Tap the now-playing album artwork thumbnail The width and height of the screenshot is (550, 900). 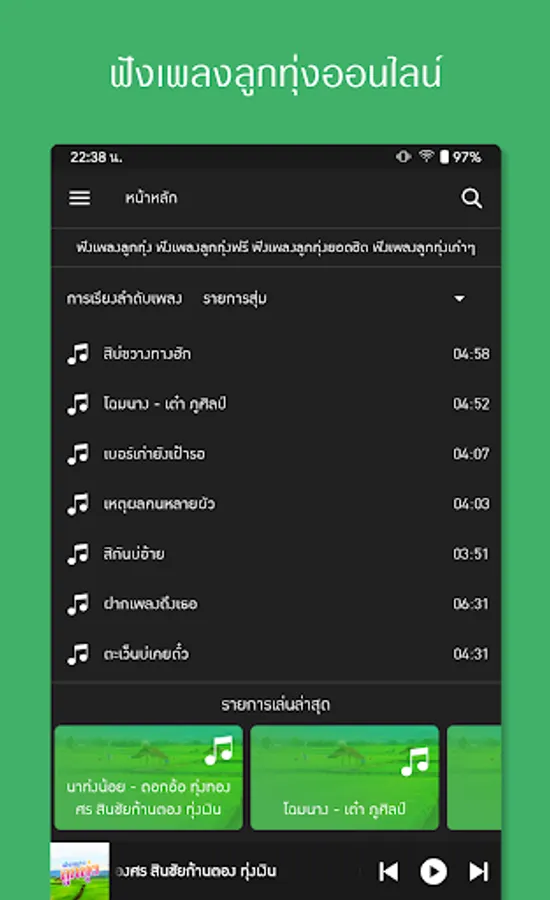coord(80,871)
